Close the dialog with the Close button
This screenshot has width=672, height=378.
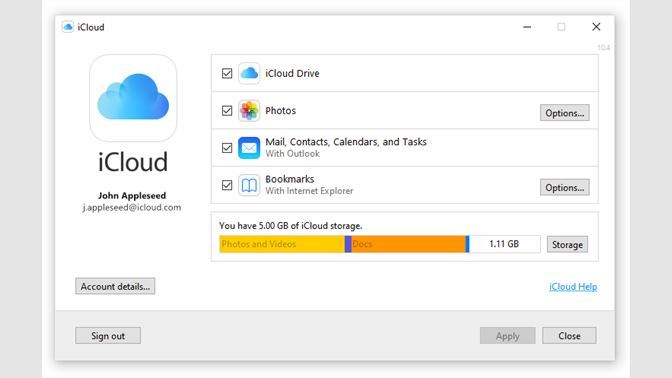(x=569, y=336)
